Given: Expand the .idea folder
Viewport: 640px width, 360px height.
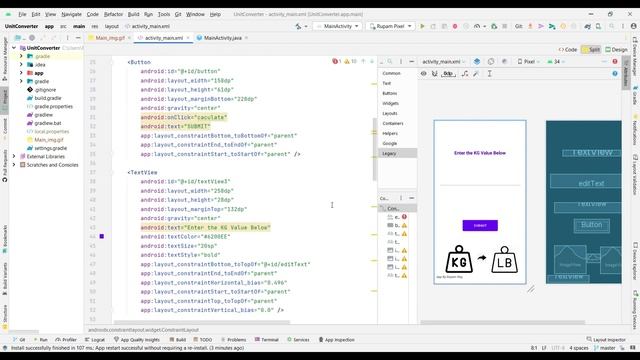Looking at the screenshot, I should [x=21, y=64].
